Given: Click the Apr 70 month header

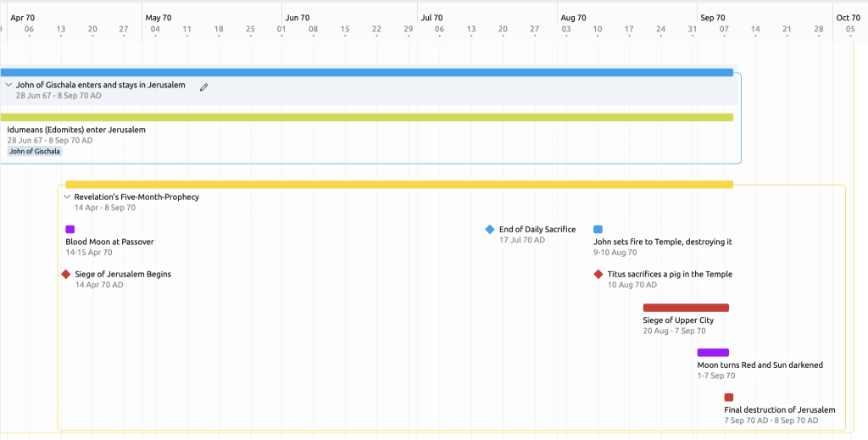Looking at the screenshot, I should pyautogui.click(x=23, y=18).
